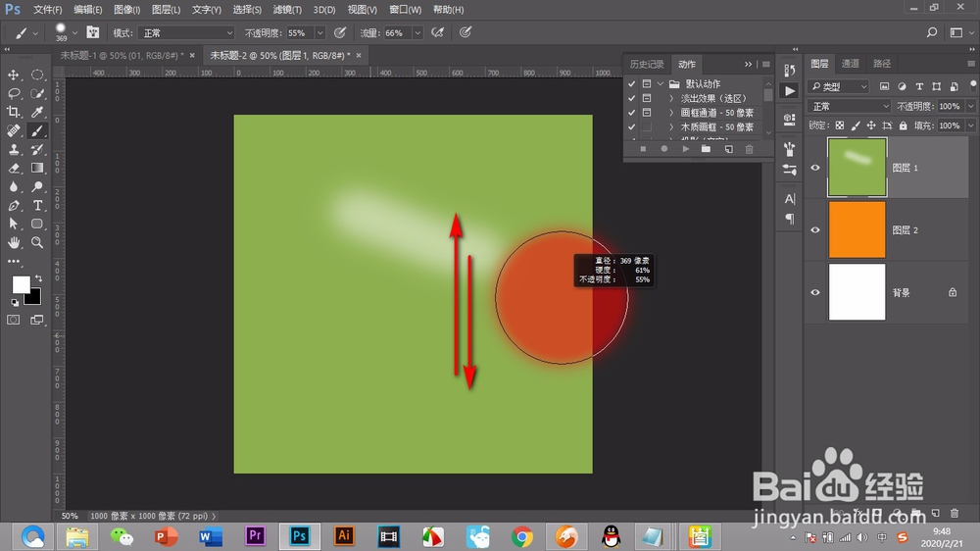
Task: Open Chrome from the taskbar
Action: pos(522,536)
